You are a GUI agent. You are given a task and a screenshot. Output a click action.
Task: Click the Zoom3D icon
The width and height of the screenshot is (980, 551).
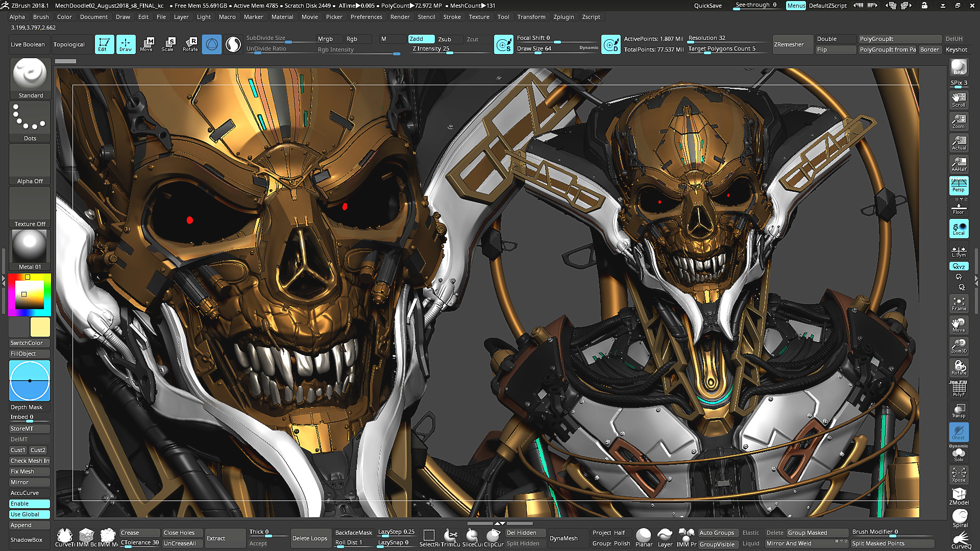pos(959,346)
